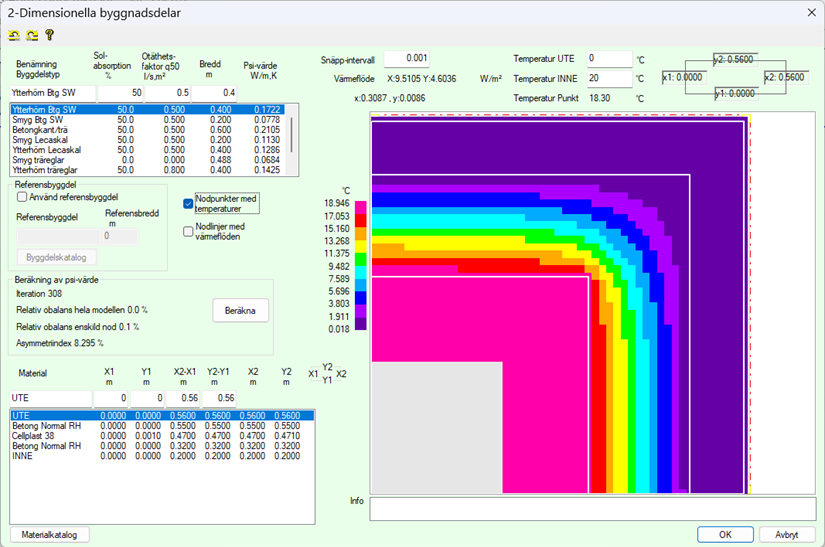Viewport: 825px width, 547px height.
Task: Cancel with the Avbryt button
Action: 787,534
